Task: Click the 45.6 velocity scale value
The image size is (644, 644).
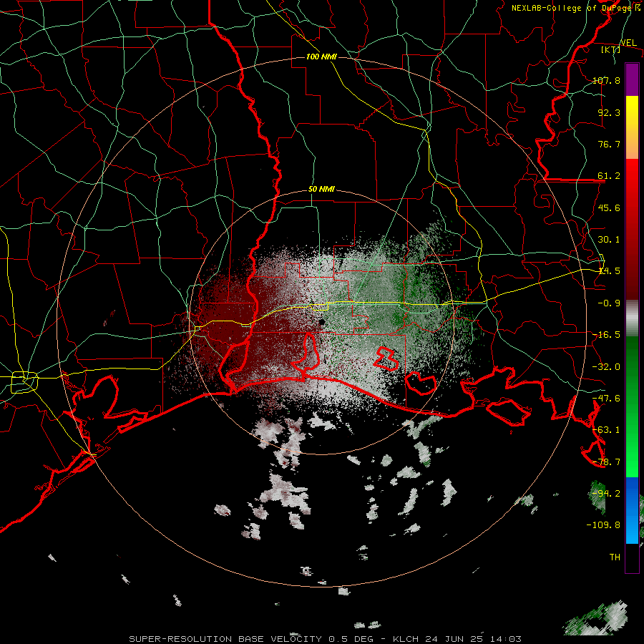Action: (609, 208)
